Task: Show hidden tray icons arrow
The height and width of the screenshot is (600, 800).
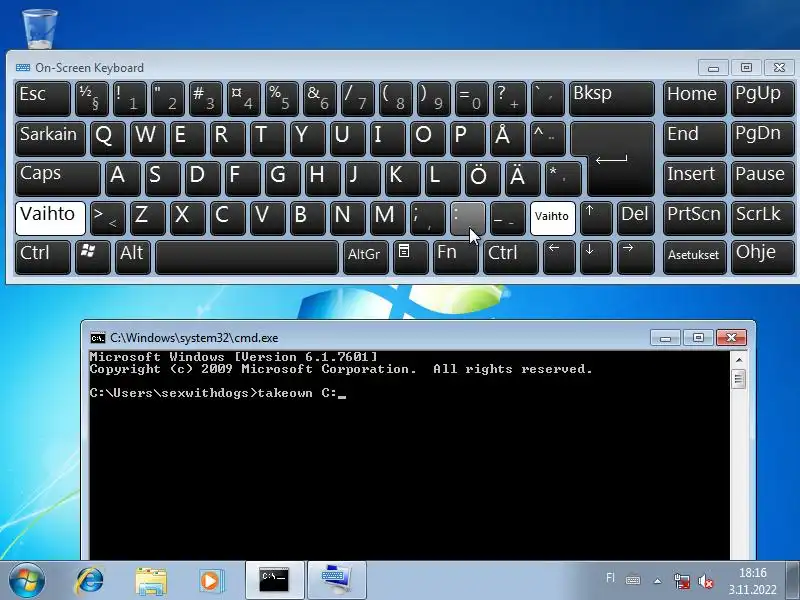Action: (x=658, y=581)
